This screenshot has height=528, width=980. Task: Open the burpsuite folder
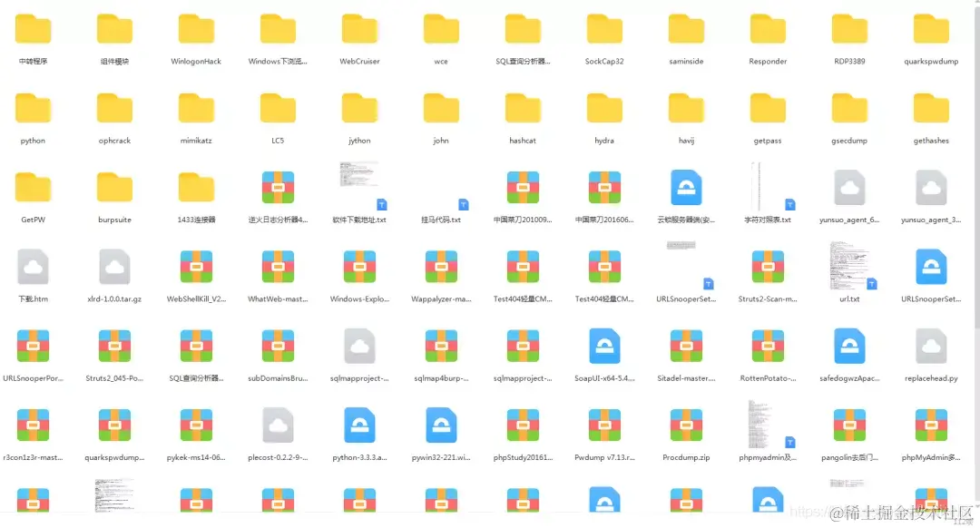[114, 188]
